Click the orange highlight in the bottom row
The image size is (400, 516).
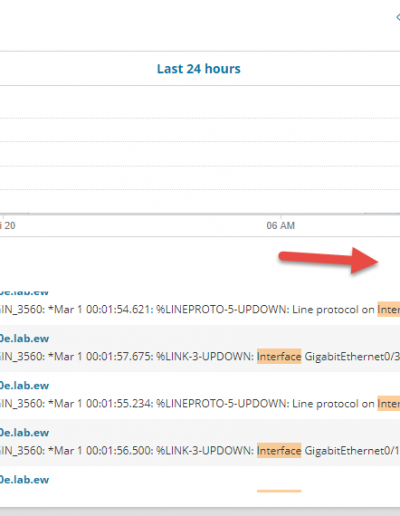click(x=279, y=491)
